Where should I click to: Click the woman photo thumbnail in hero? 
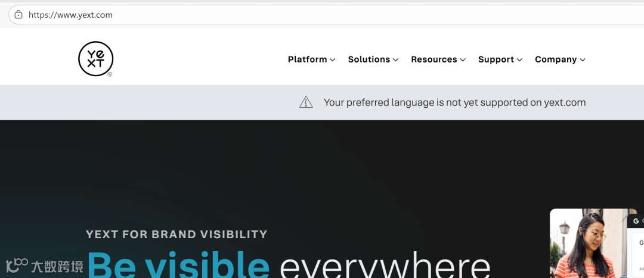589,243
